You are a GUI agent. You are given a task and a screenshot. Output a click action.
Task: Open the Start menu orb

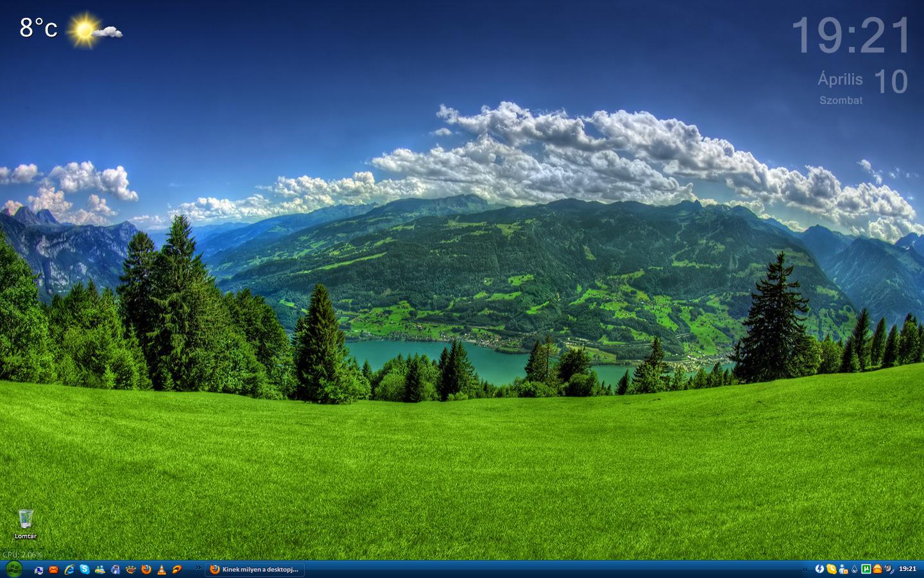[x=13, y=569]
